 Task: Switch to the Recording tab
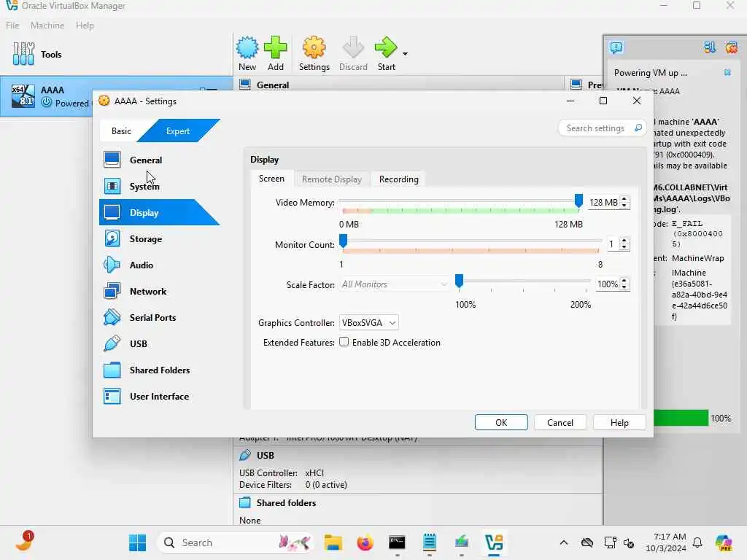399,179
